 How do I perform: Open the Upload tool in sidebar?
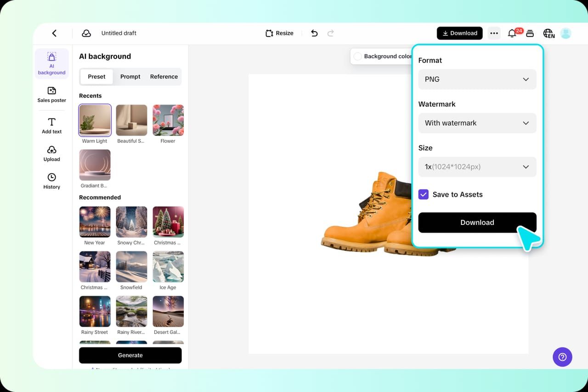(x=52, y=154)
